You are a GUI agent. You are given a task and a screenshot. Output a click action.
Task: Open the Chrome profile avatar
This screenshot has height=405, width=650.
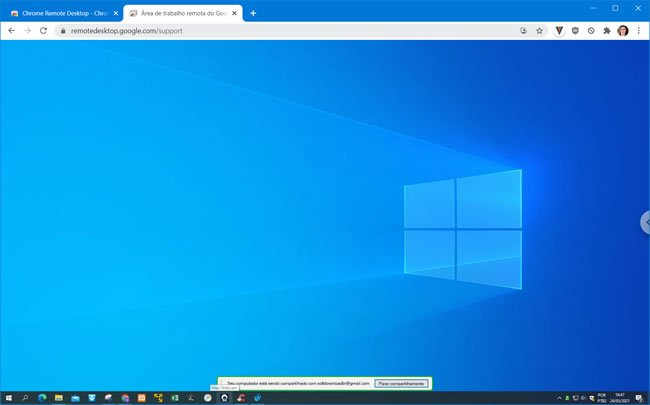(x=623, y=31)
